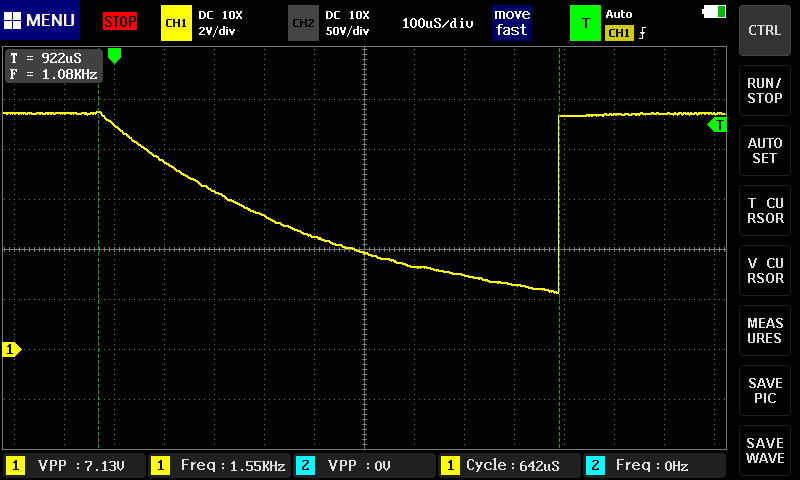This screenshot has width=800, height=480.
Task: Select the gray CH2 channel badge
Action: point(303,23)
